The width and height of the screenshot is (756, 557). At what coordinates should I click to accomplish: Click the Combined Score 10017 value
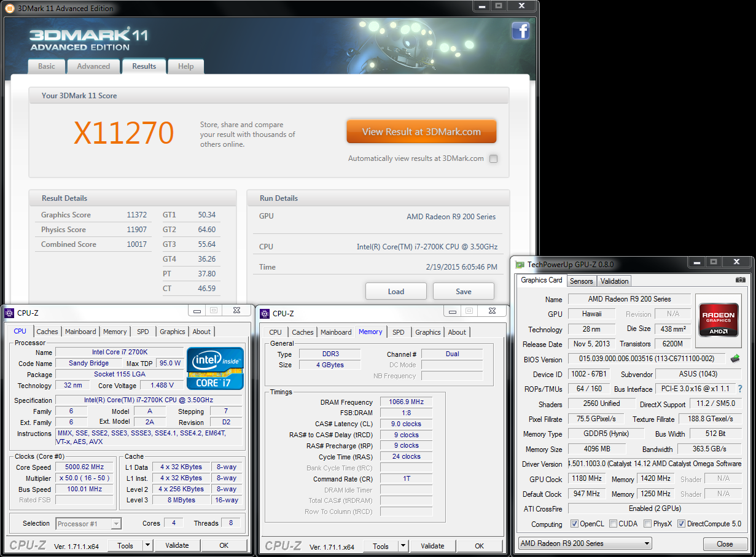point(137,244)
